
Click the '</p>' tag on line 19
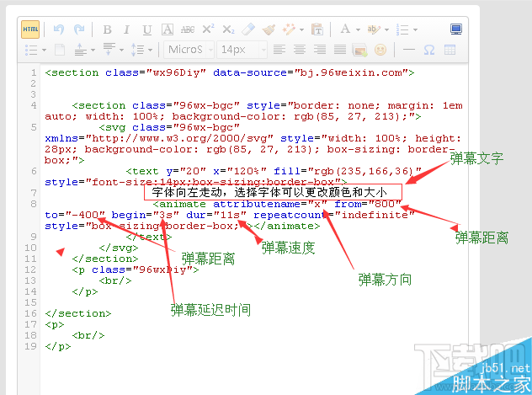click(58, 346)
